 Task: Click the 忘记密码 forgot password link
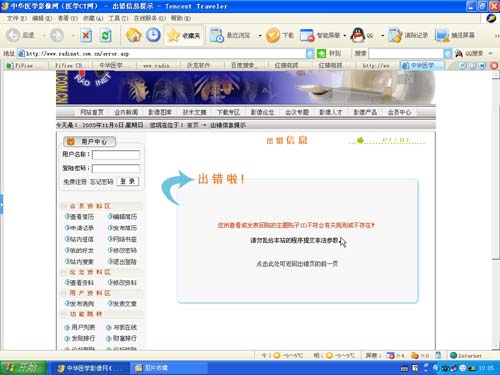[101, 182]
